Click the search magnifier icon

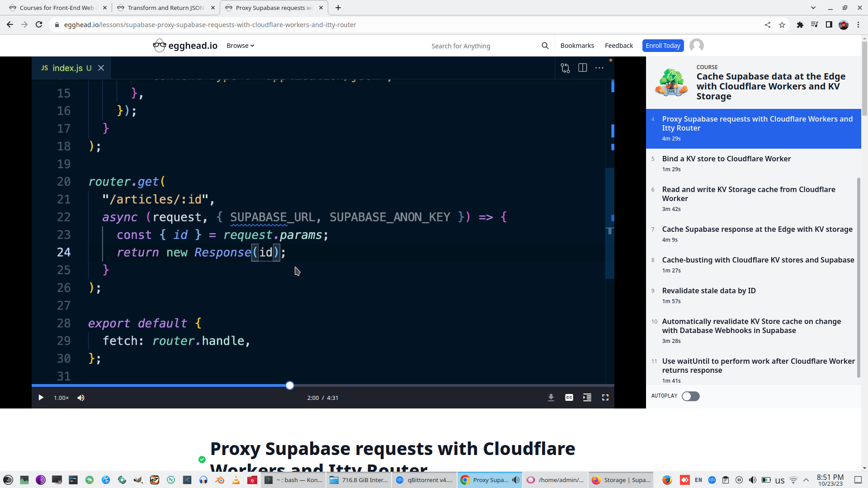[x=545, y=46]
